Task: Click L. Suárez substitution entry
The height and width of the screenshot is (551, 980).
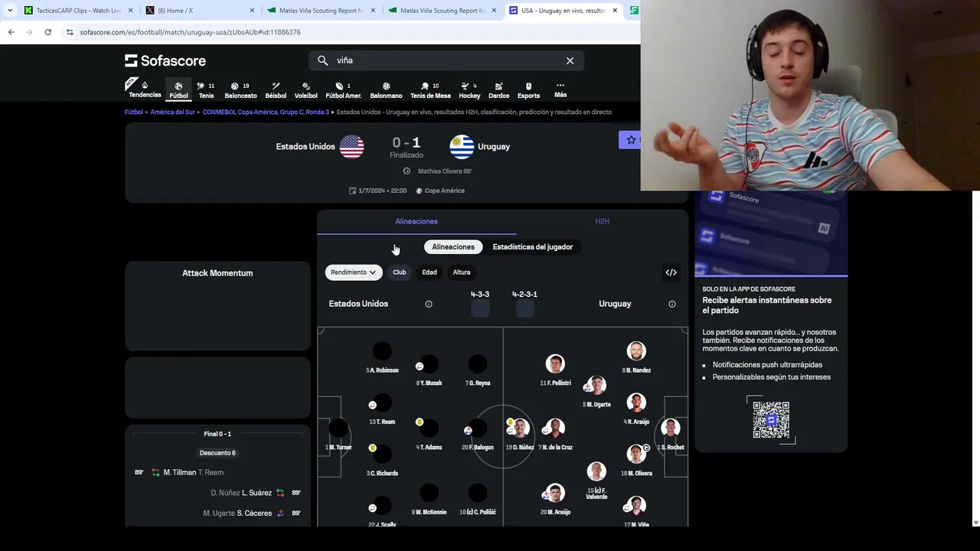Action: (x=256, y=493)
